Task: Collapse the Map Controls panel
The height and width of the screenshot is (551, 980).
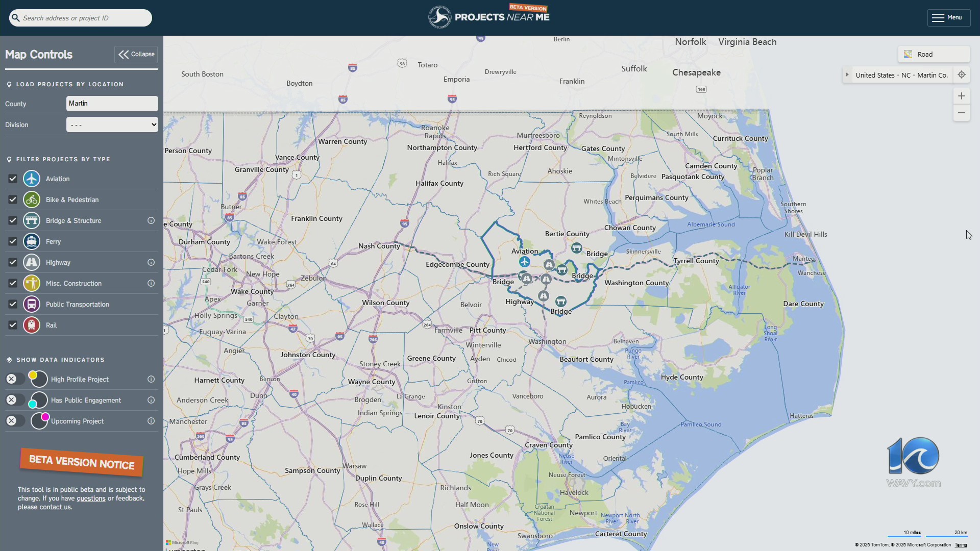Action: coord(136,55)
